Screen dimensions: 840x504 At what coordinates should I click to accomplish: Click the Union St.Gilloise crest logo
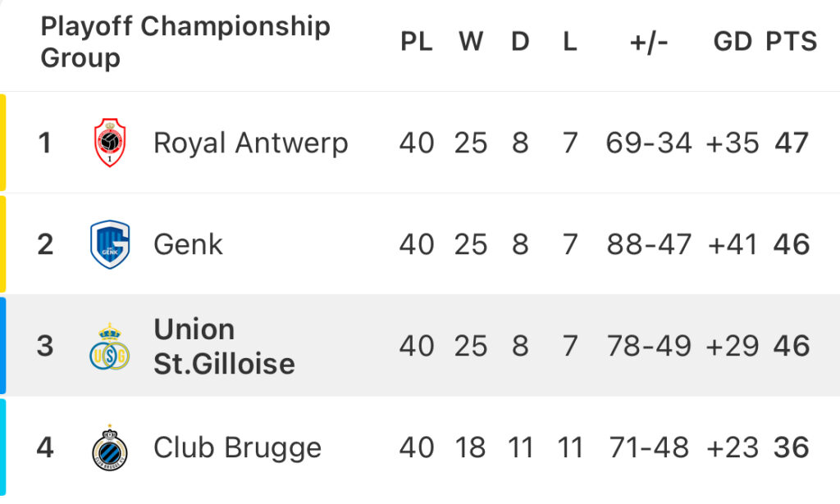pos(110,347)
